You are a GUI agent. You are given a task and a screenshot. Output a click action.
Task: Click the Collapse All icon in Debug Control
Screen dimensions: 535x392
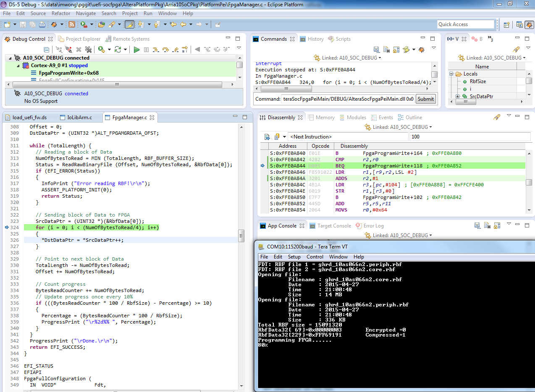(x=47, y=50)
